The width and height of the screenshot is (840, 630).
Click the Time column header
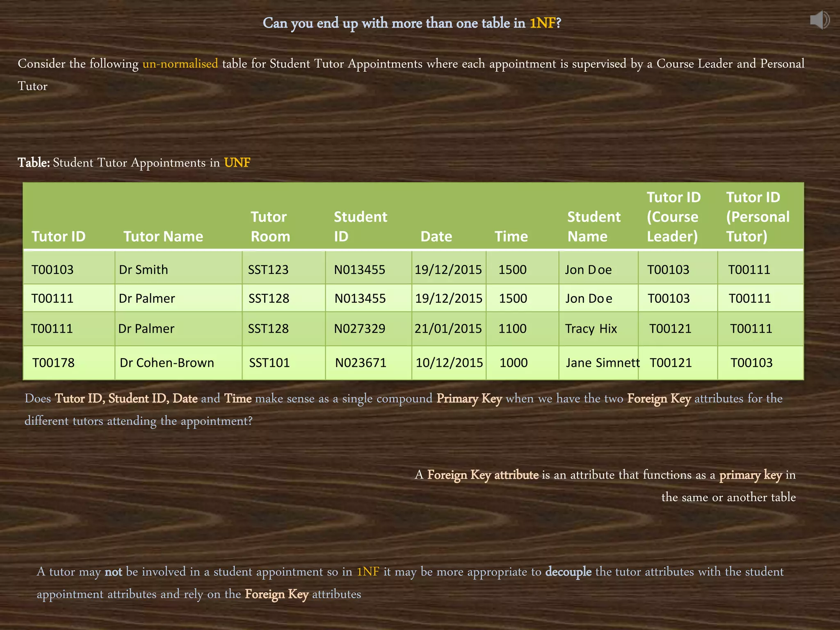point(511,237)
